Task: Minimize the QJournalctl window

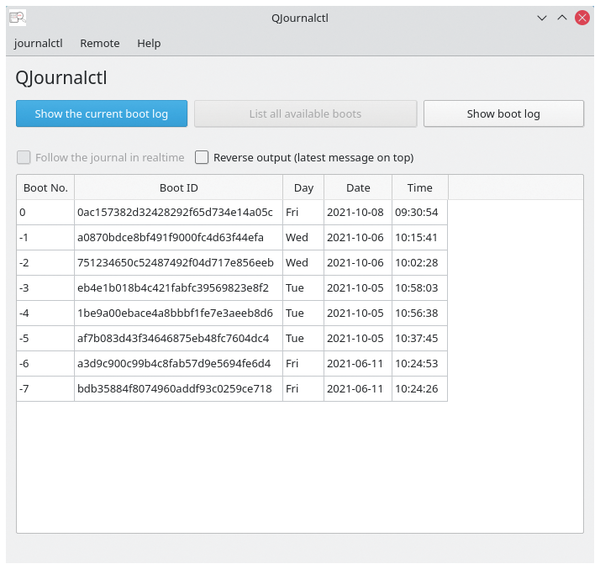Action: click(x=542, y=18)
